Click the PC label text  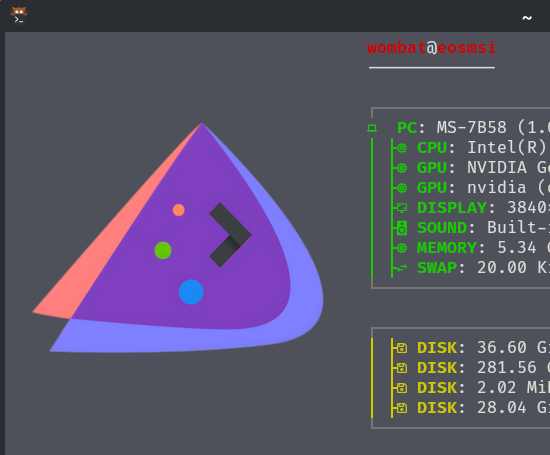click(x=407, y=128)
